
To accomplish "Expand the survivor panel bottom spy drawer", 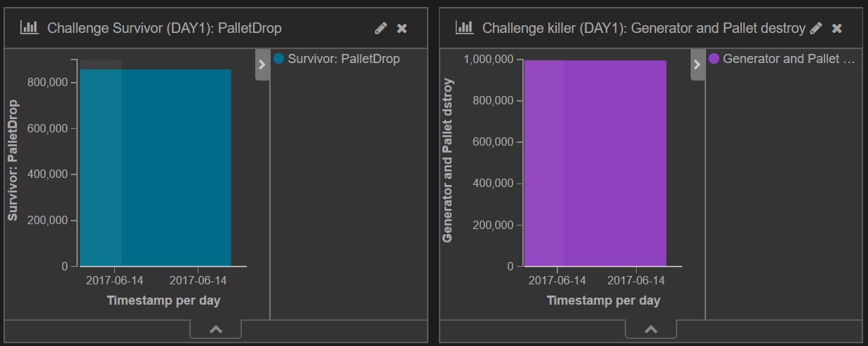I will 216,328.
